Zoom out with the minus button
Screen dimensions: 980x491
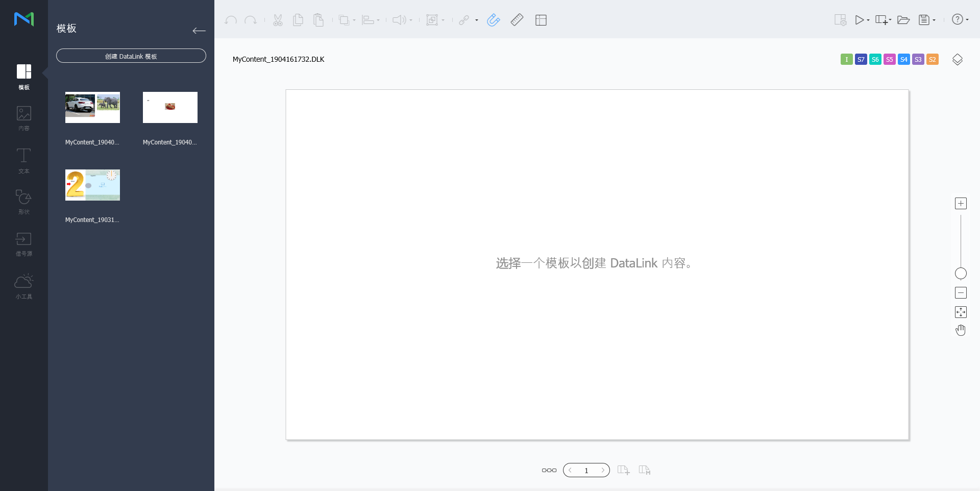961,293
